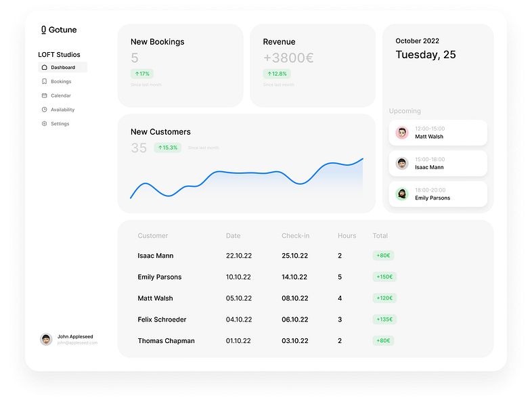Click the Felix Schroeder customer name

[162, 319]
